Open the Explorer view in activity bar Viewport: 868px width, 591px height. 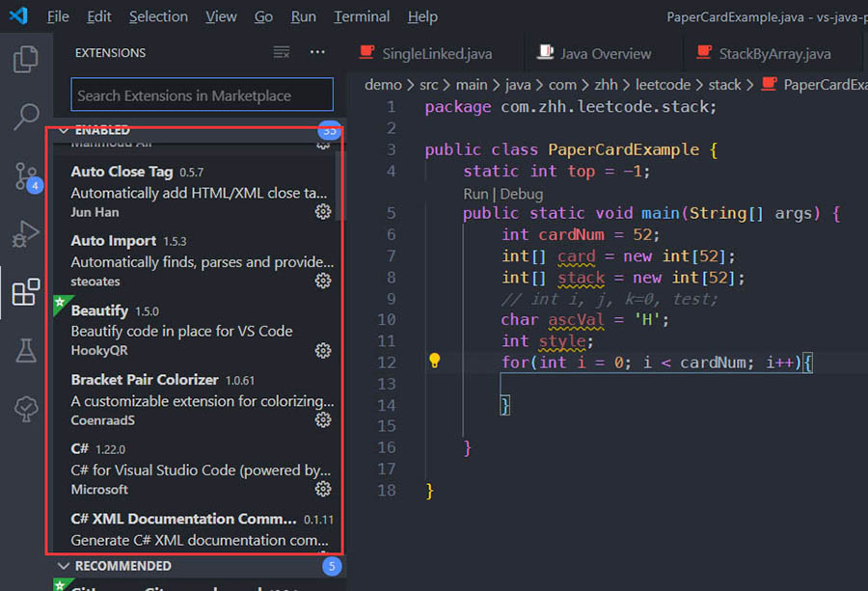point(25,59)
